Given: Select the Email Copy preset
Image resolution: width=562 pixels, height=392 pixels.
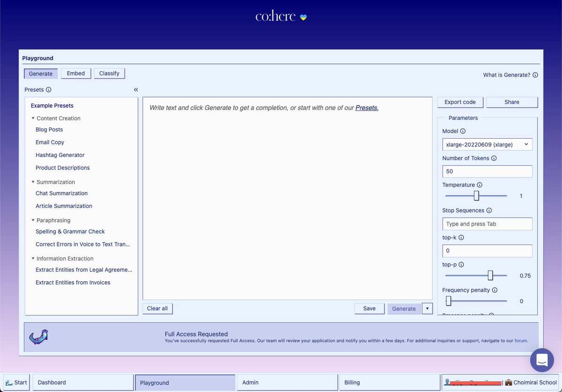Looking at the screenshot, I should [x=50, y=142].
